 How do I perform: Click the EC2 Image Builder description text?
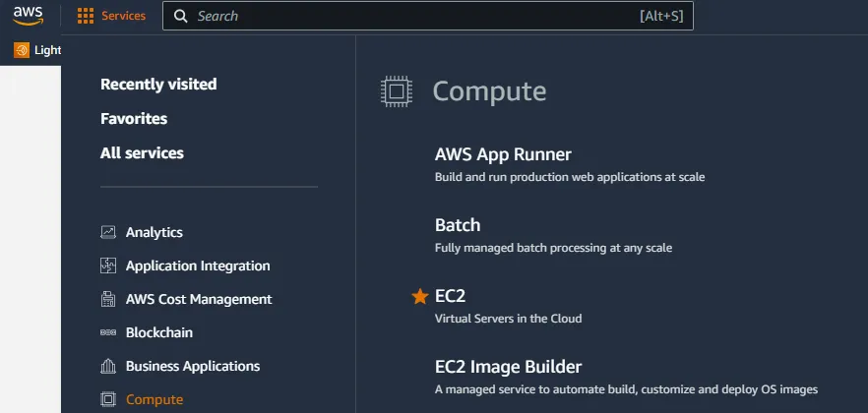(626, 389)
